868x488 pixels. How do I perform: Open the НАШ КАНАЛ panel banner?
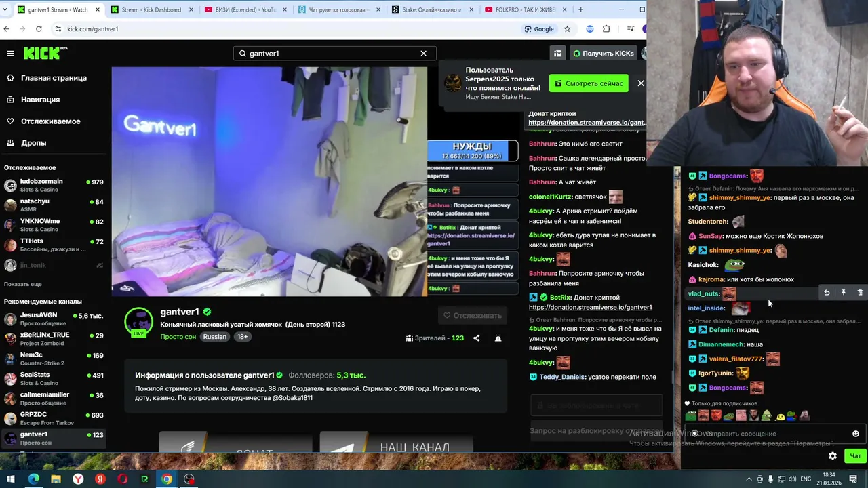coord(396,442)
